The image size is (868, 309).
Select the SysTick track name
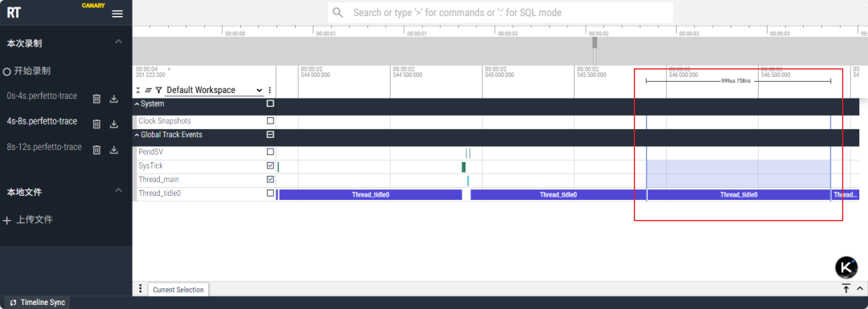click(150, 165)
